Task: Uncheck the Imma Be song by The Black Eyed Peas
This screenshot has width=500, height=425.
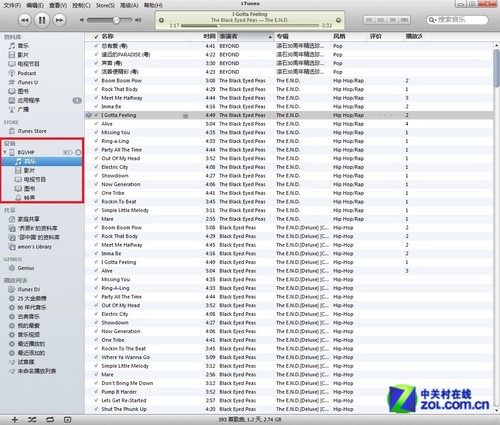Action: (x=96, y=106)
